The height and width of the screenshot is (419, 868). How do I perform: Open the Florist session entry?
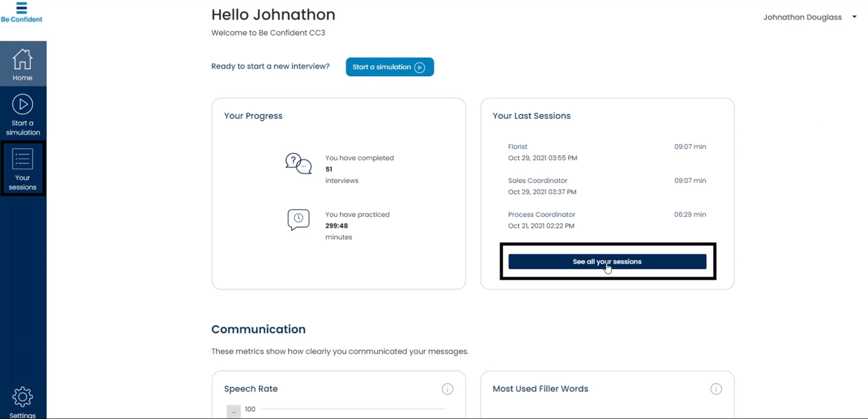coord(518,147)
